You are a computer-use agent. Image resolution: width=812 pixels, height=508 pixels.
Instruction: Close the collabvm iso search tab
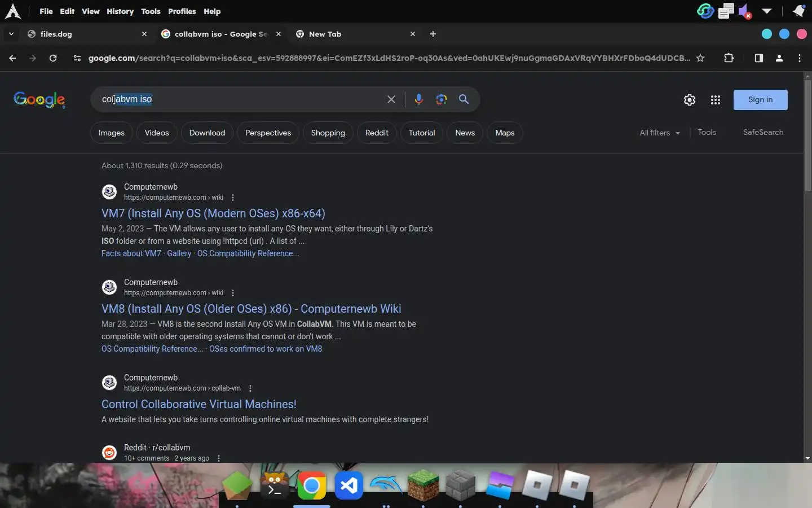(x=279, y=34)
